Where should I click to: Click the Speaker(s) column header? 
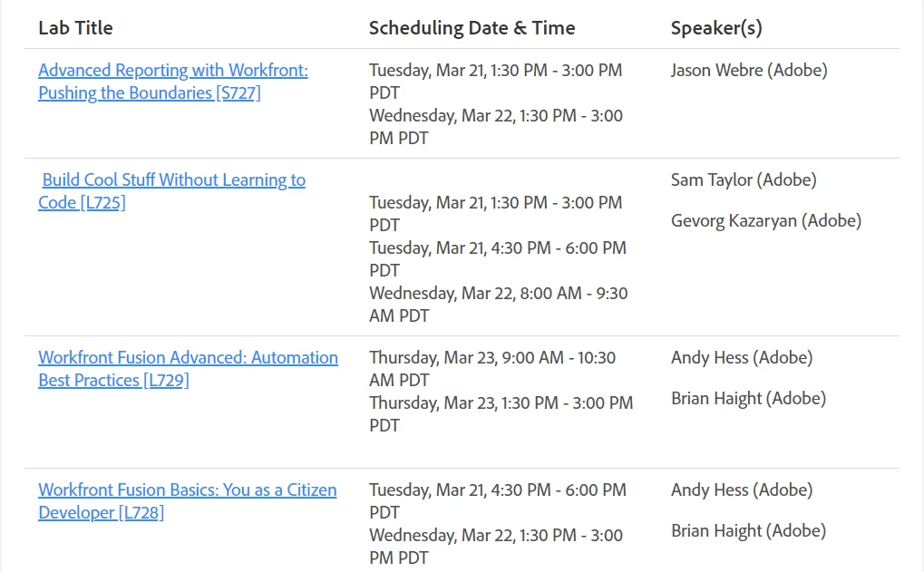tap(716, 28)
